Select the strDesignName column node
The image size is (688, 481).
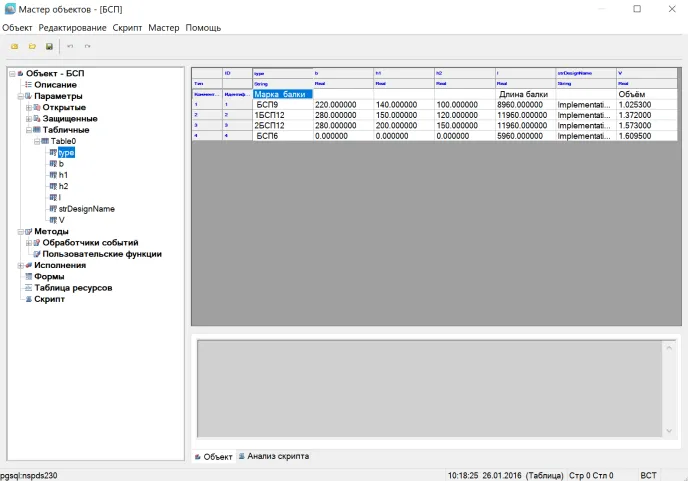pyautogui.click(x=86, y=209)
